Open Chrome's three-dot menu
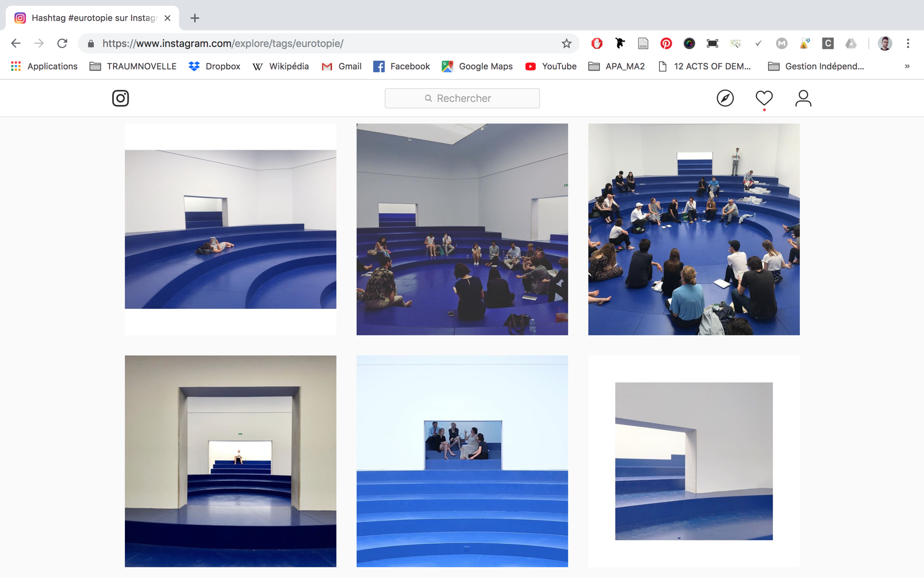This screenshot has height=578, width=924. click(x=908, y=44)
